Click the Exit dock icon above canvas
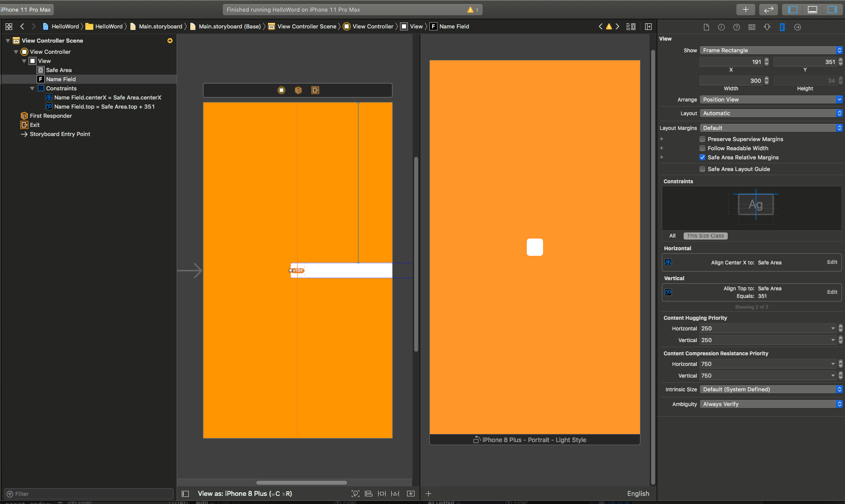 coord(315,90)
